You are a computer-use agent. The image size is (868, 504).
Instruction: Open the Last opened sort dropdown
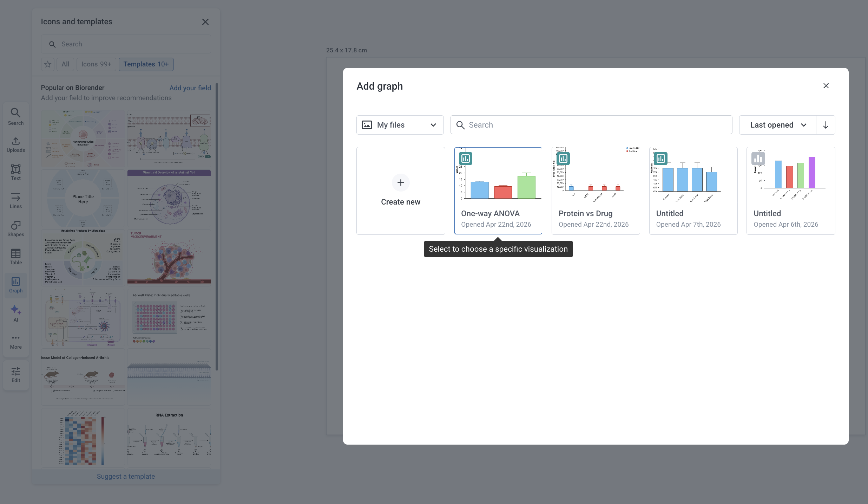(778, 125)
